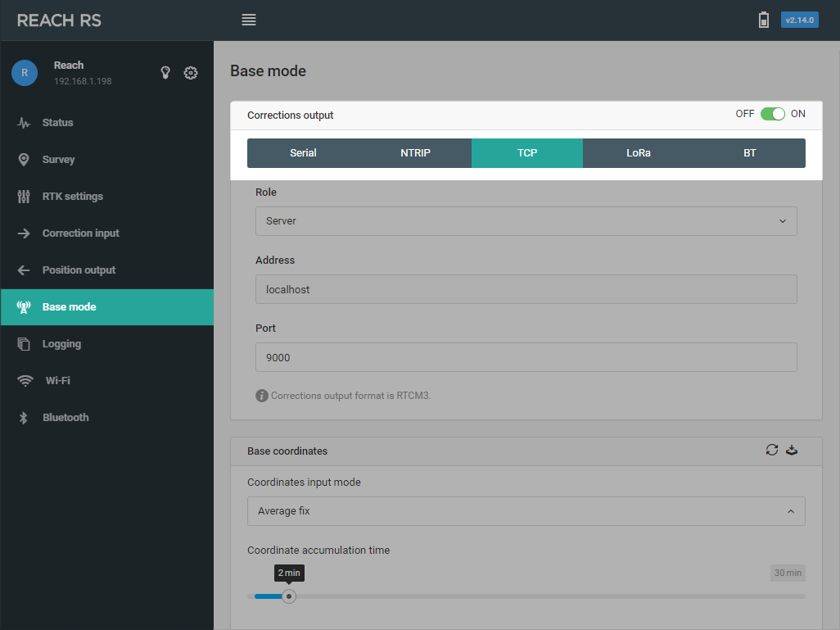
Task: Open the hamburger menu icon
Action: coord(249,20)
